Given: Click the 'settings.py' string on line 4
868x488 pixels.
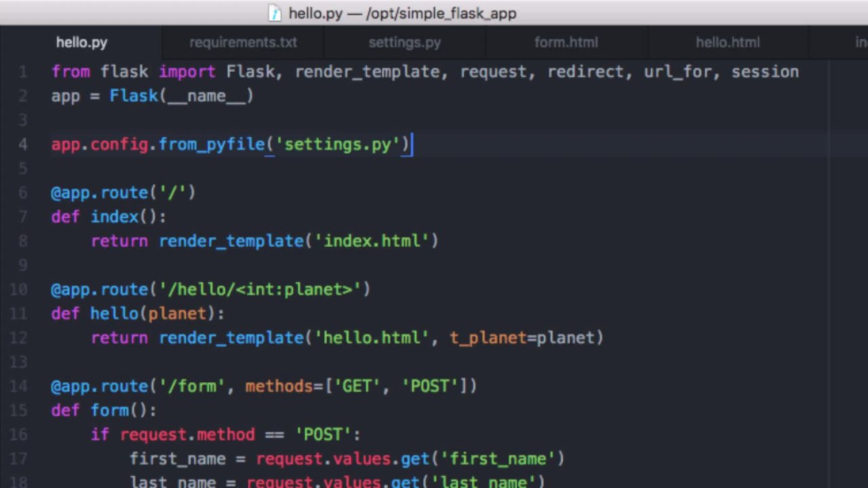Looking at the screenshot, I should (337, 144).
